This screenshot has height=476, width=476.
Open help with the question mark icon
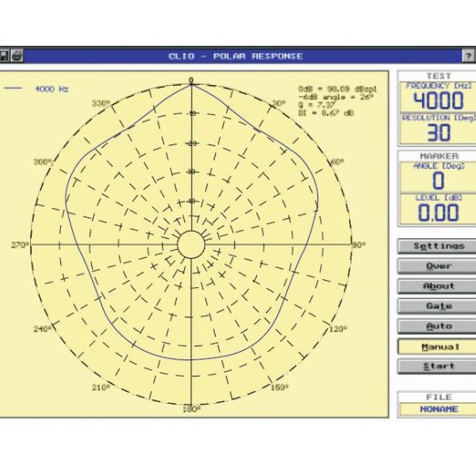pyautogui.click(x=469, y=56)
